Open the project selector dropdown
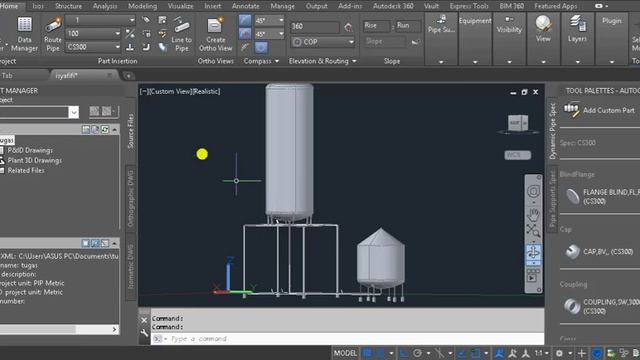Viewport: 640px width, 360px height. click(x=73, y=112)
